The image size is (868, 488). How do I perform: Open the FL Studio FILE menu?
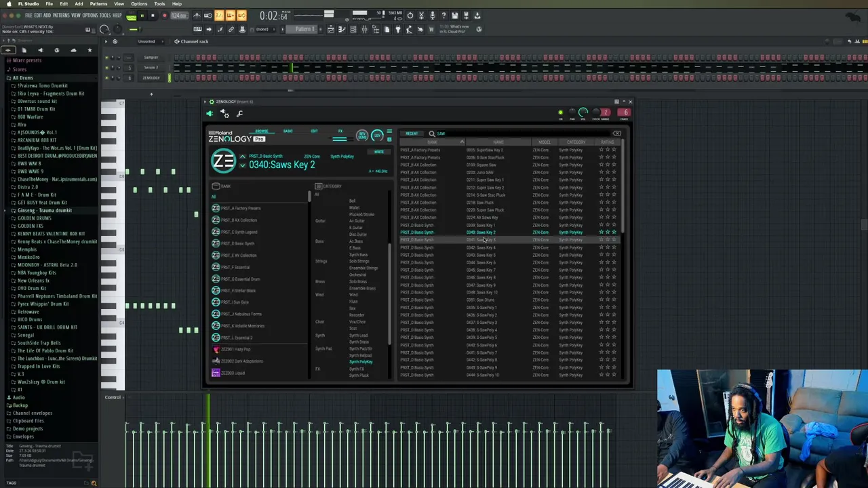point(28,15)
